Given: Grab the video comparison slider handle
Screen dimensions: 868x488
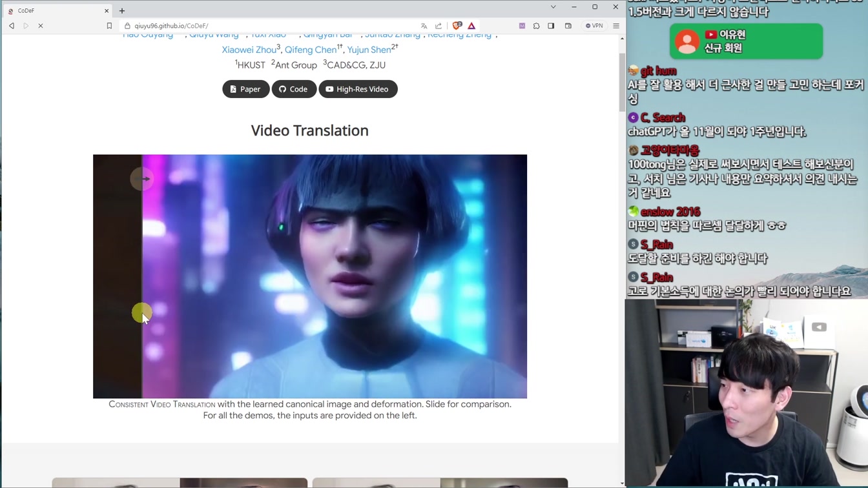Looking at the screenshot, I should (x=141, y=179).
